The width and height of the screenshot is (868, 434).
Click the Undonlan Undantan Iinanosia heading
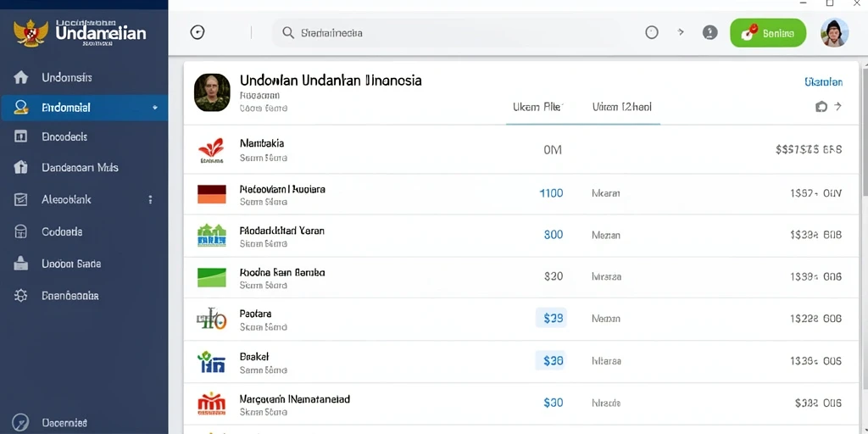[331, 81]
